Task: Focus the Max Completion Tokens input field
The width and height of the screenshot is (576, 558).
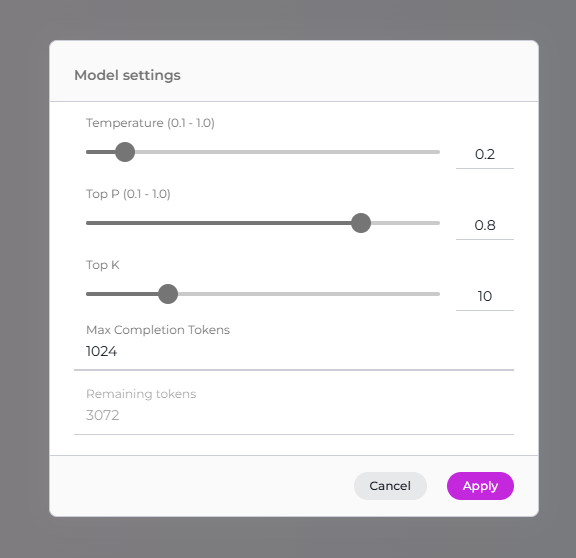Action: pos(294,351)
